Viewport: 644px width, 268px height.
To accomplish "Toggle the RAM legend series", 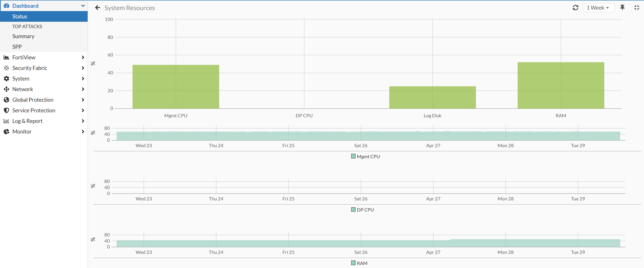I will 359,263.
